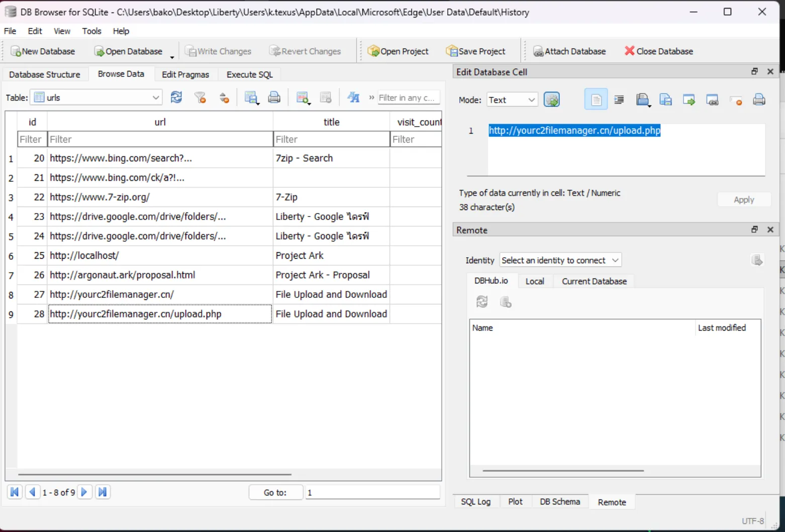Close the Remote panel
The image size is (785, 532).
[770, 230]
